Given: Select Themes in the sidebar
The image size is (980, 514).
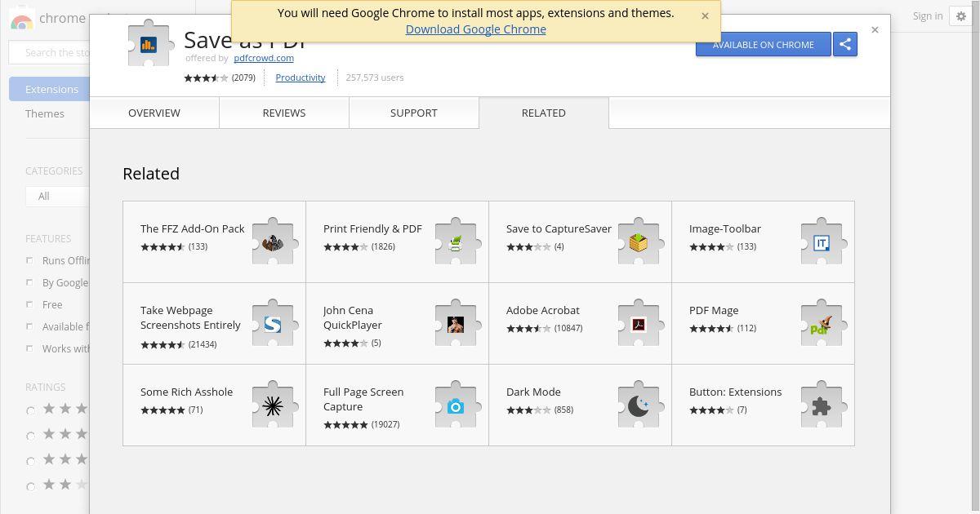Looking at the screenshot, I should click(45, 113).
